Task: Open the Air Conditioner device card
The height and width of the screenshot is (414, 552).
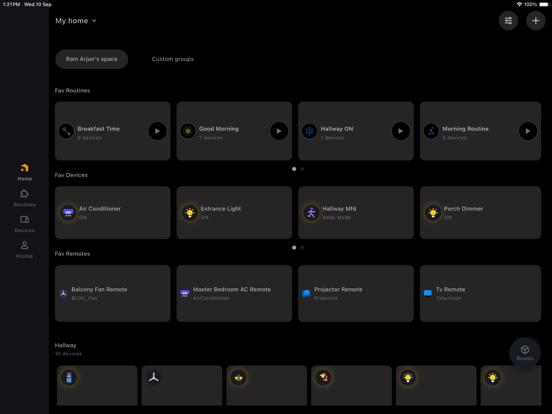Action: (x=113, y=213)
